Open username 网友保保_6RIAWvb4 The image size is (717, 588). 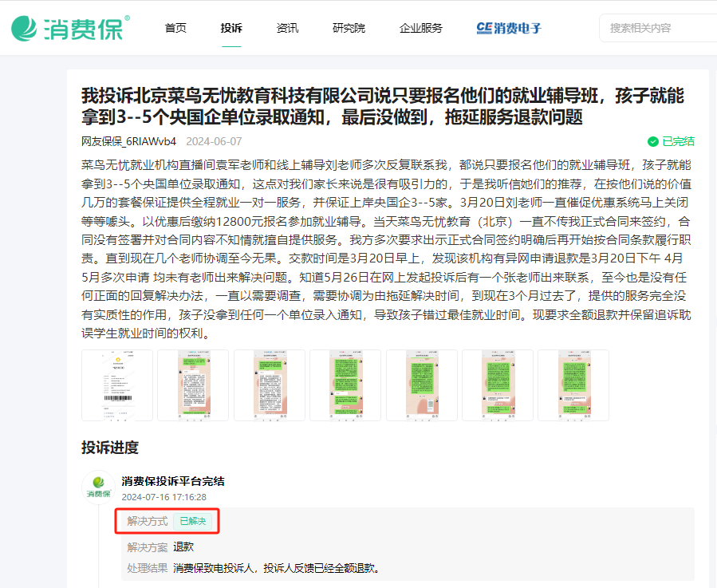tap(128, 141)
